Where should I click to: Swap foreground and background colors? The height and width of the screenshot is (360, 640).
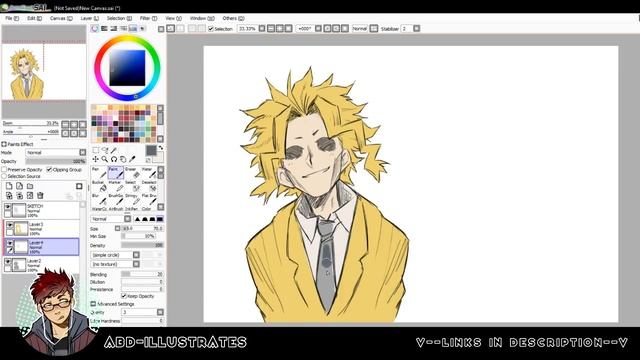click(x=161, y=148)
